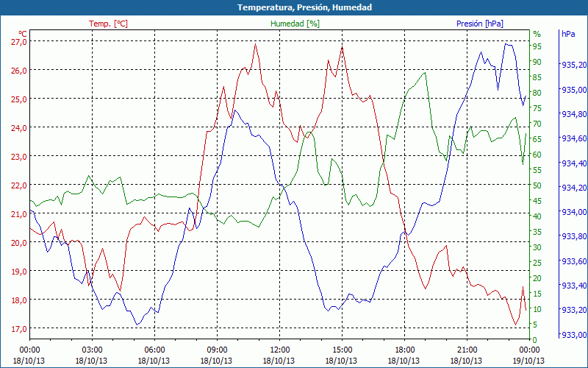Viewport: 588px width, 368px height.
Task: Click the '00:00' label above date 19/10/13
Action: pyautogui.click(x=529, y=350)
